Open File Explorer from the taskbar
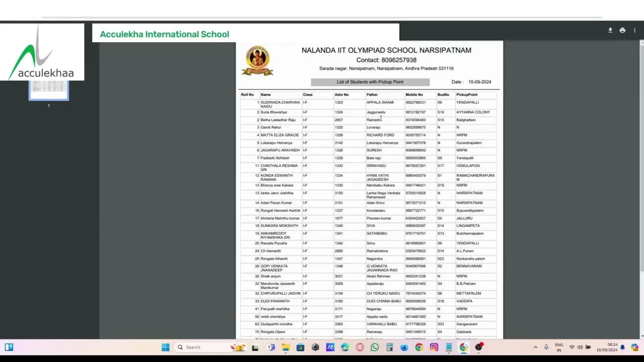The image size is (644, 362). [285, 347]
